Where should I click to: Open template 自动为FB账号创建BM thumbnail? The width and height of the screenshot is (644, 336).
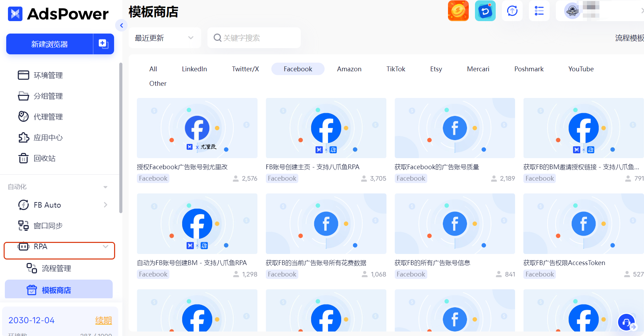[197, 224]
